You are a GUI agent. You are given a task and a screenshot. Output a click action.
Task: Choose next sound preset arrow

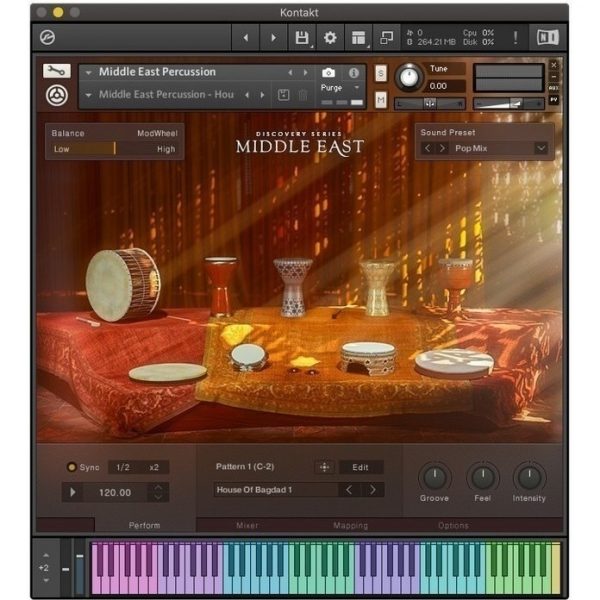point(442,148)
